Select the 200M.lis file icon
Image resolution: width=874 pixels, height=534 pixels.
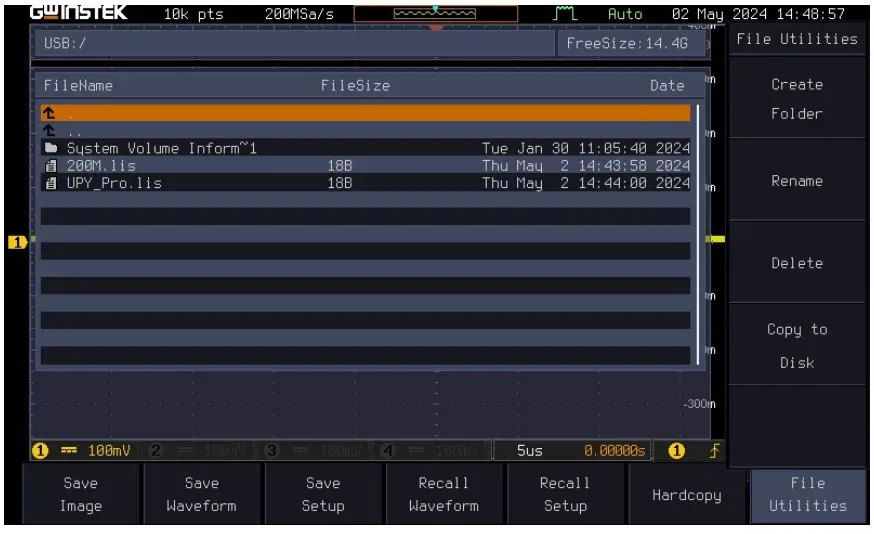51,166
